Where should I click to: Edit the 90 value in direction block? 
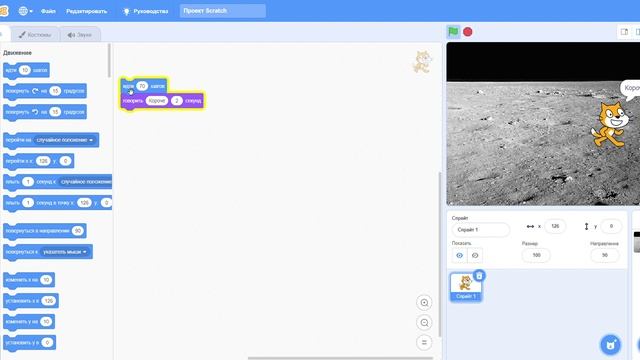tap(78, 231)
